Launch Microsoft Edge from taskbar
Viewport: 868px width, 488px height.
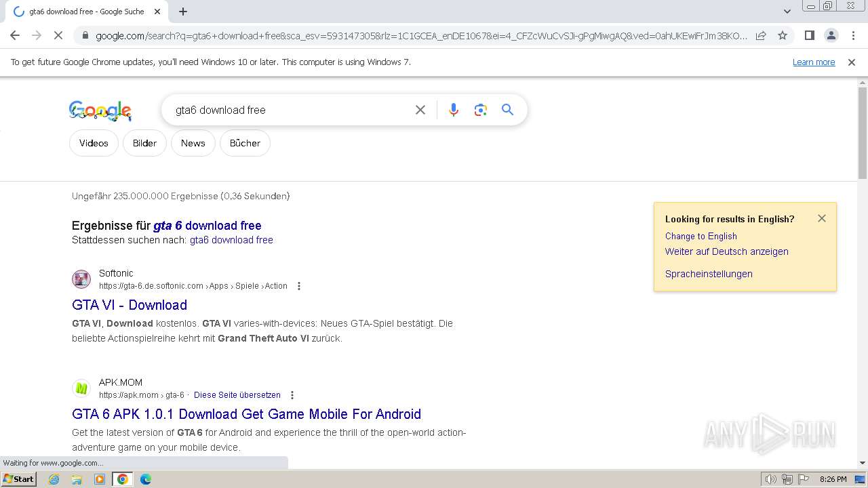point(146,479)
